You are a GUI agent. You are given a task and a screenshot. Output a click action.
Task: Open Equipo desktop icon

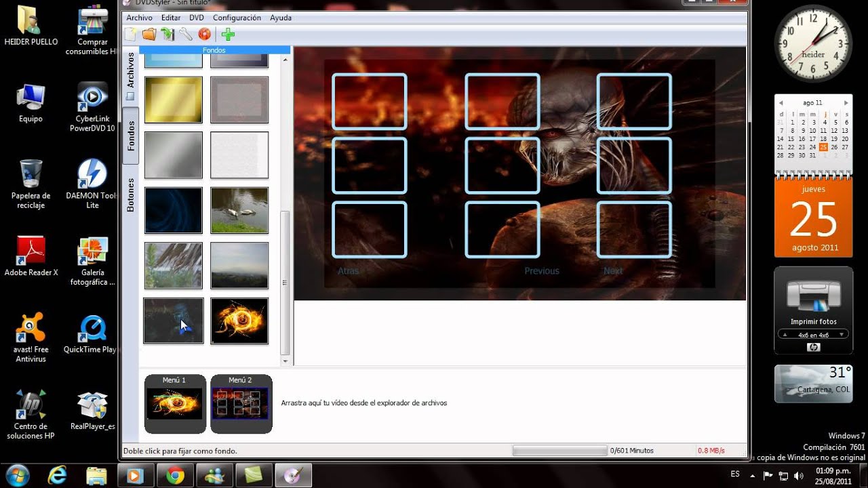(31, 103)
